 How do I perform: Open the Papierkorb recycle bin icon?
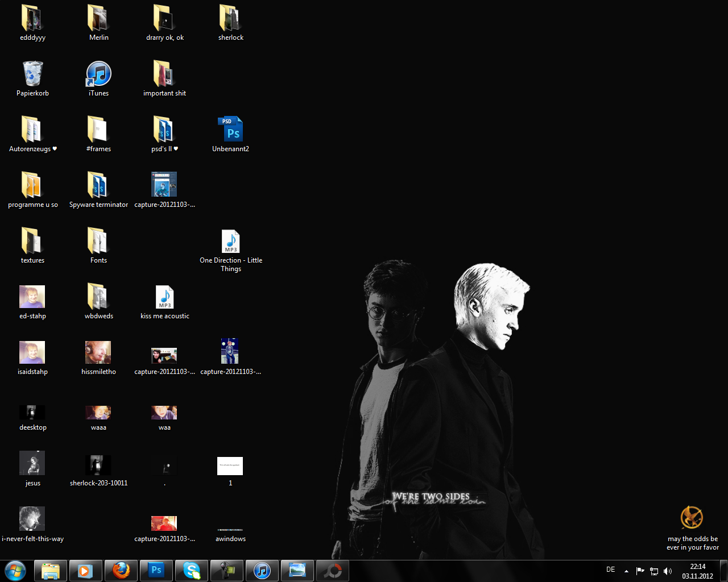pos(32,74)
